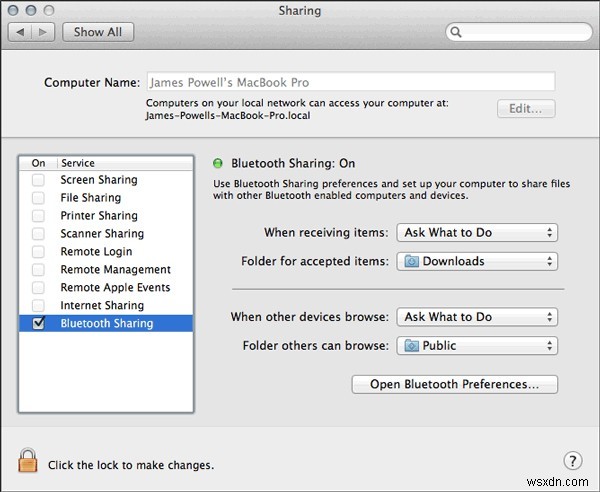Click the lock icon to make changes
This screenshot has width=600, height=492.
[x=28, y=460]
